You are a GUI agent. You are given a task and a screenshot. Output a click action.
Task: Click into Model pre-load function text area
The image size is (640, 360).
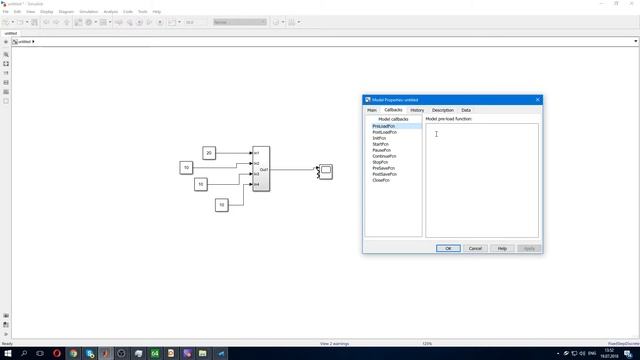click(482, 180)
